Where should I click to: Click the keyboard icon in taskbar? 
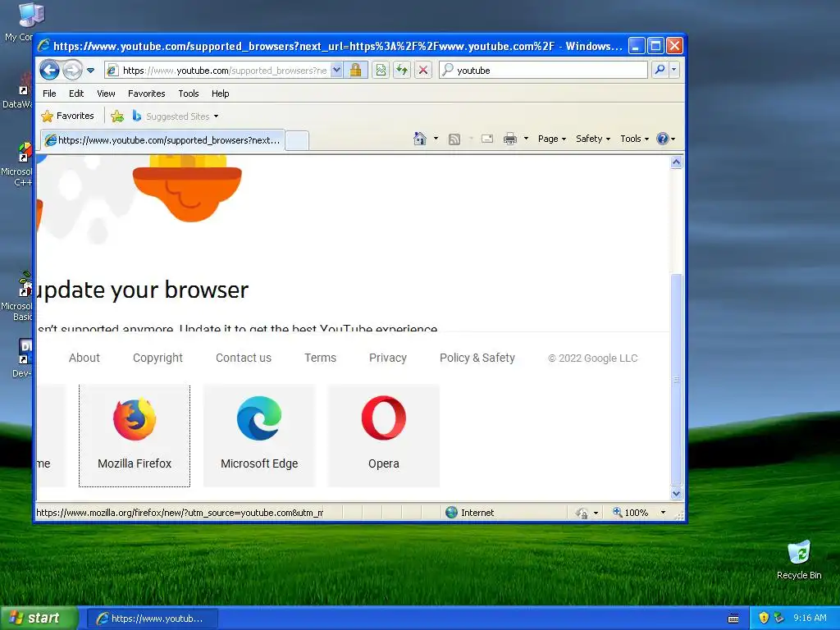(x=733, y=619)
